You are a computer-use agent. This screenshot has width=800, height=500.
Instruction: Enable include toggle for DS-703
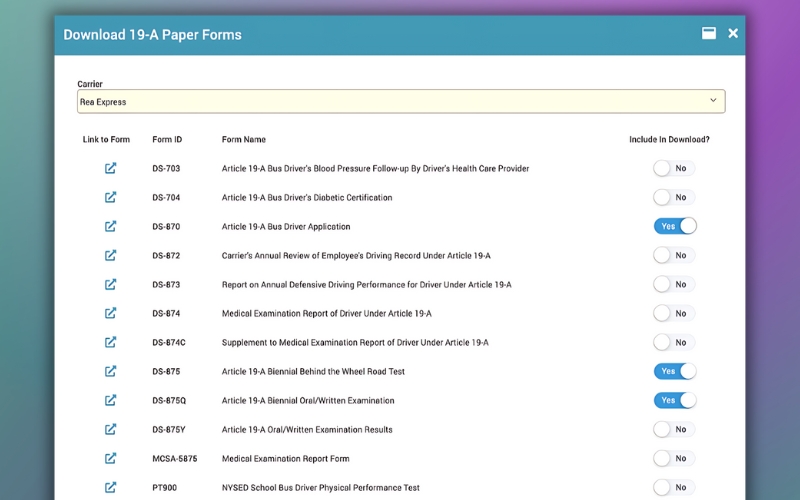(674, 168)
